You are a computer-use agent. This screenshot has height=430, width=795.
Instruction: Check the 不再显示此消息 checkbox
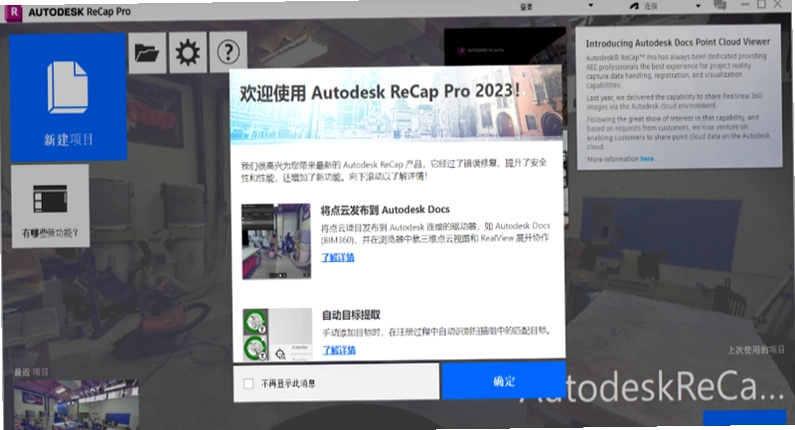pos(248,383)
